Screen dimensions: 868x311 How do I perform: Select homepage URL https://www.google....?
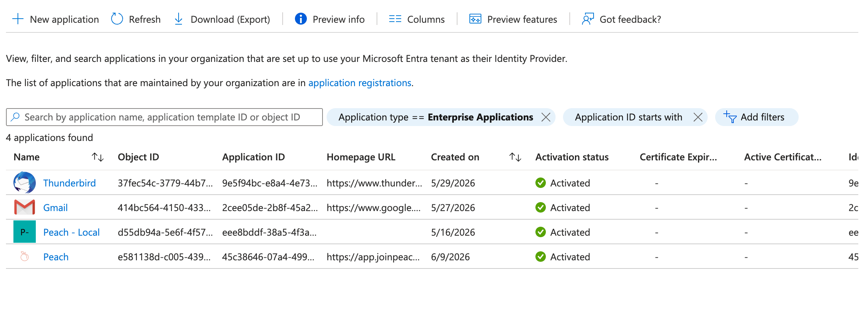point(374,208)
